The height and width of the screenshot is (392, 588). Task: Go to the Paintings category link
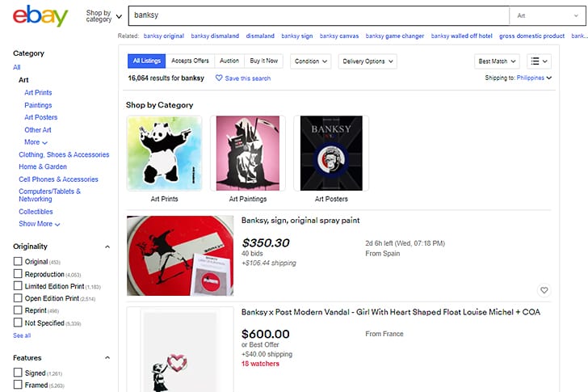[38, 105]
